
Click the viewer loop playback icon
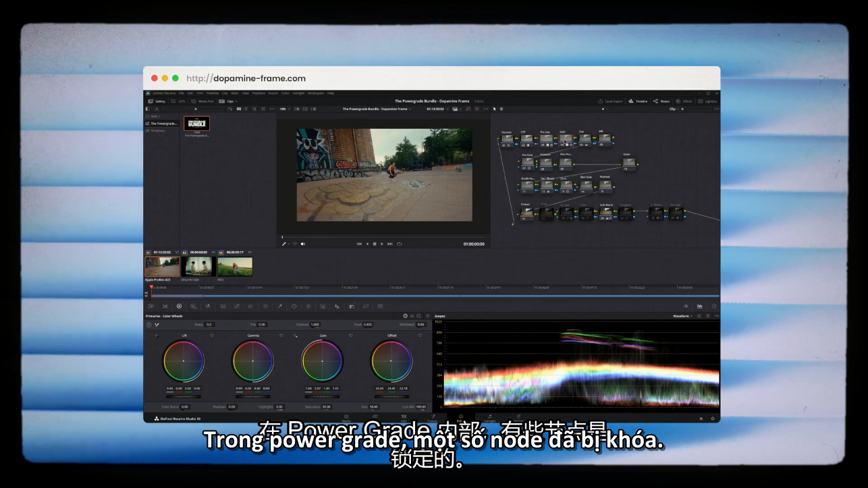pos(400,244)
